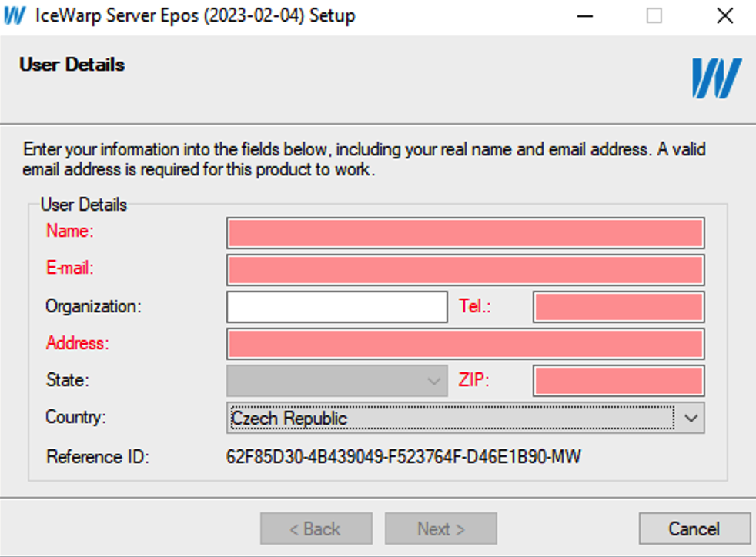
Task: Click the bold User Details heading
Action: (72, 65)
